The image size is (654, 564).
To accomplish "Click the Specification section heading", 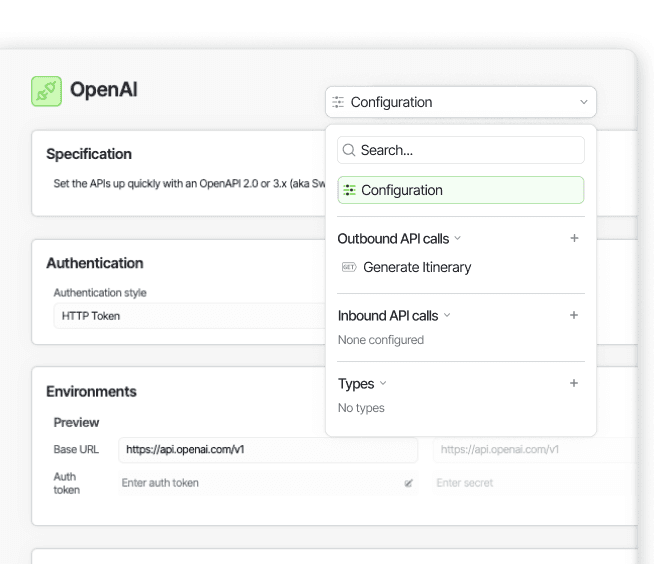I will point(89,154).
